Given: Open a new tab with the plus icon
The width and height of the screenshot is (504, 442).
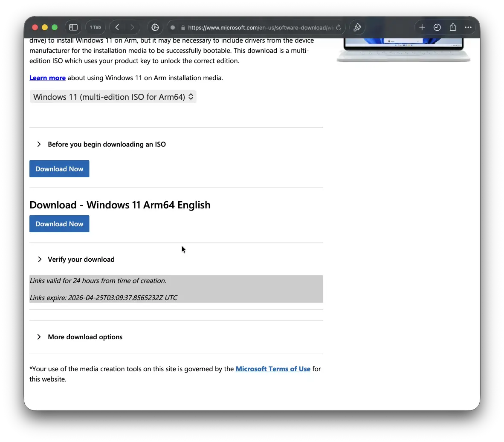Looking at the screenshot, I should pos(422,27).
